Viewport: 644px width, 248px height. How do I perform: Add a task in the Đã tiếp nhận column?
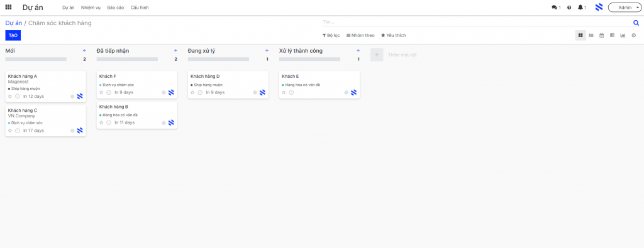(175, 51)
